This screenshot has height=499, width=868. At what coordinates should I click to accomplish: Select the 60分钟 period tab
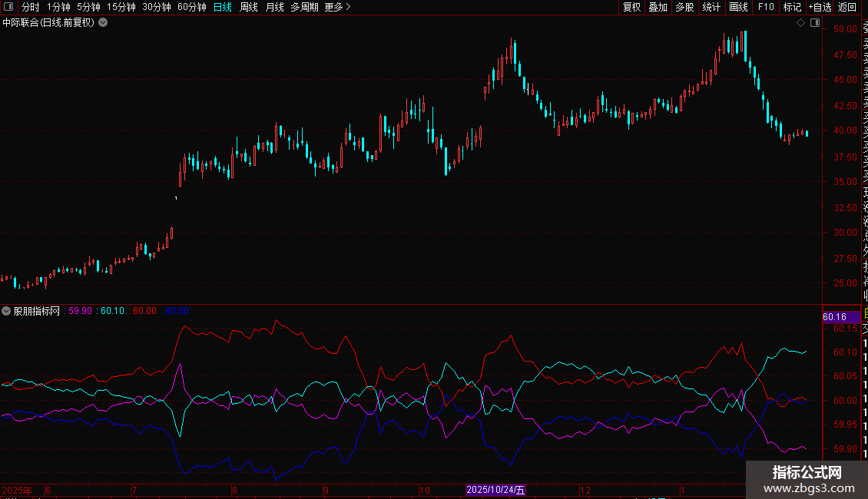(x=192, y=7)
